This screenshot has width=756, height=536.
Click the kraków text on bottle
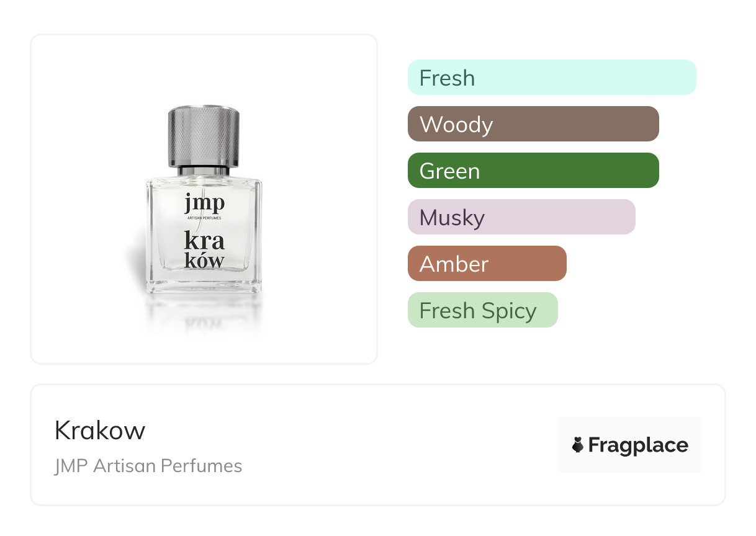pos(204,249)
